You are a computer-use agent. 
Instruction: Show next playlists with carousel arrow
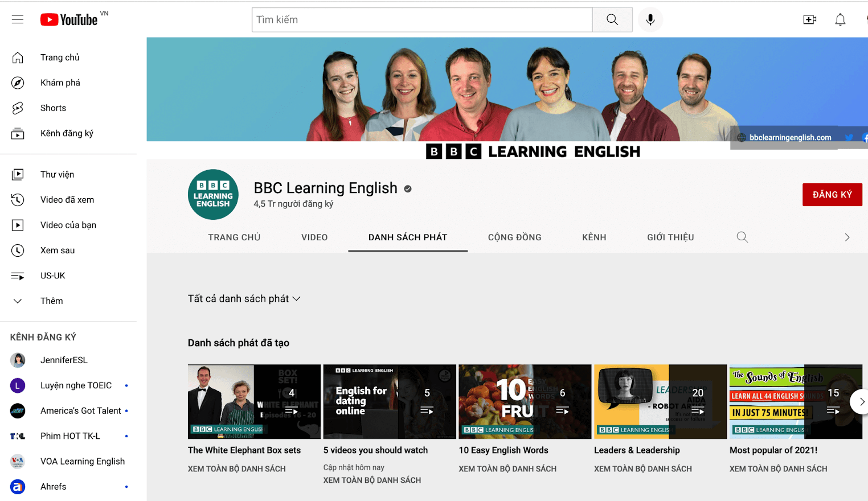[861, 401]
